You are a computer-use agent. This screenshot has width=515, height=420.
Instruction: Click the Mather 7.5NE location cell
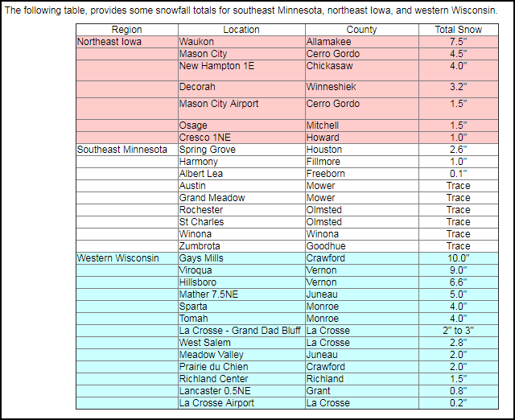point(241,294)
